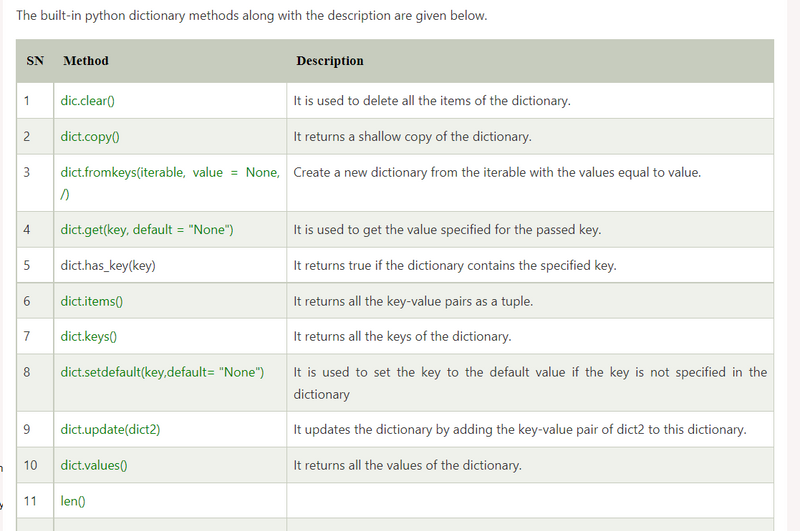Click the dict.update(dict2) method name

coord(110,429)
